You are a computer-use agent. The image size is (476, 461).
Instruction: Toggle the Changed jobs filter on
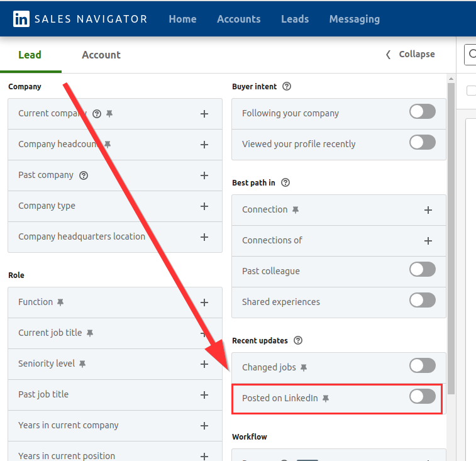422,365
